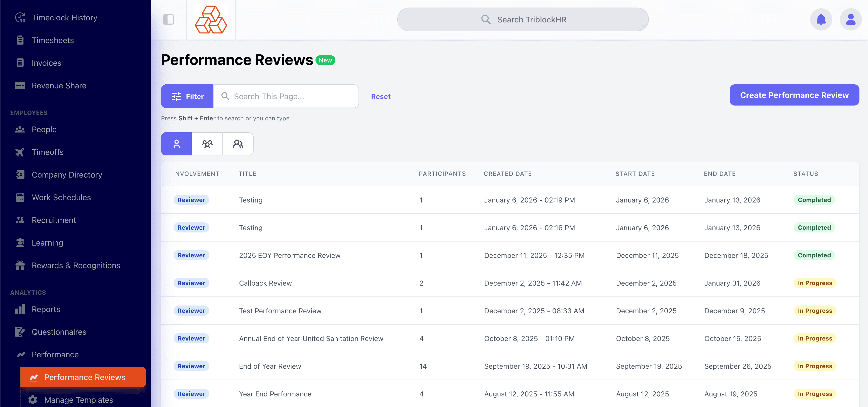Open the Callback Review row

tap(265, 283)
